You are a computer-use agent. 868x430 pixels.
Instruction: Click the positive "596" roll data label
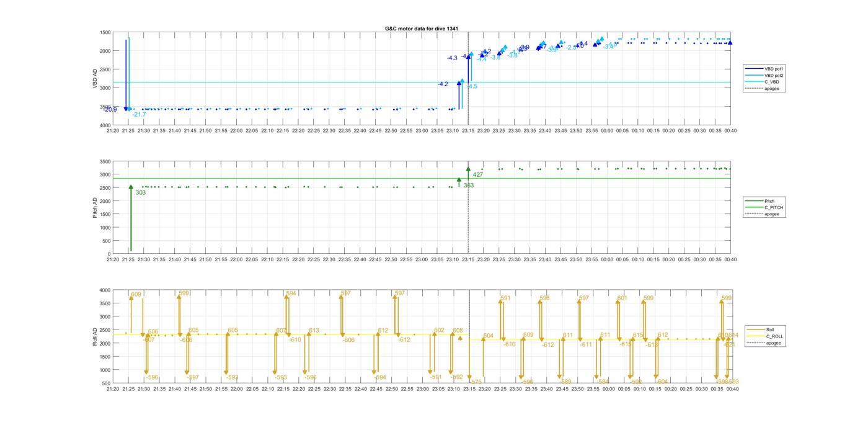(545, 298)
